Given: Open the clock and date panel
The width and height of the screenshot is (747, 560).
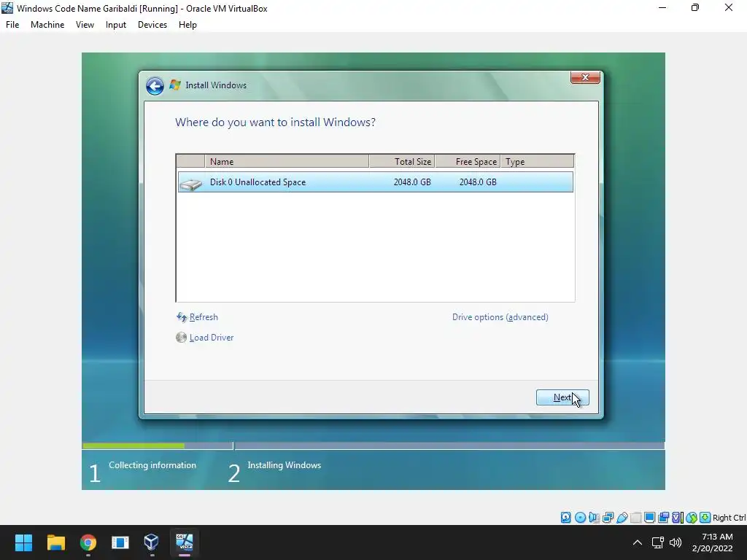Looking at the screenshot, I should click(x=713, y=542).
